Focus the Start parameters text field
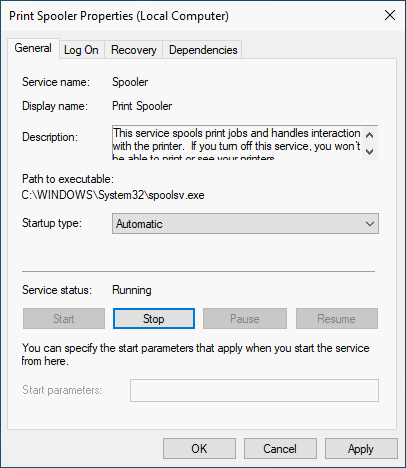This screenshot has height=468, width=406. coord(254,390)
